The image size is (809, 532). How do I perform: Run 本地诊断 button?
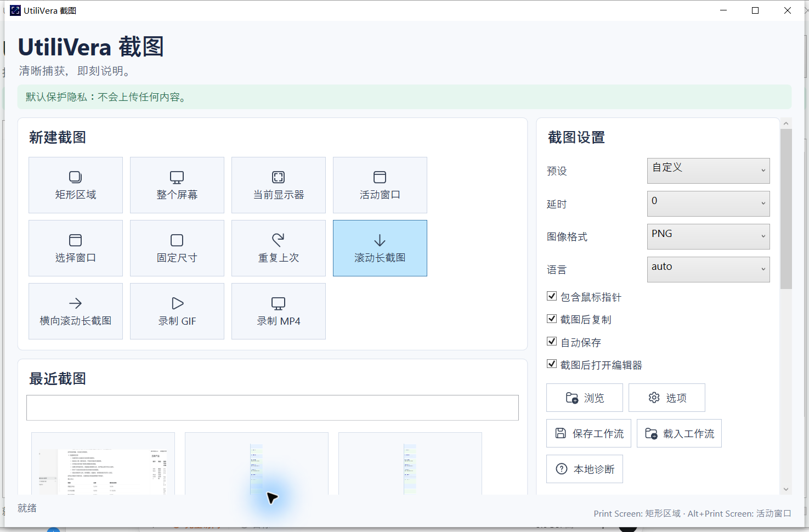coord(585,469)
